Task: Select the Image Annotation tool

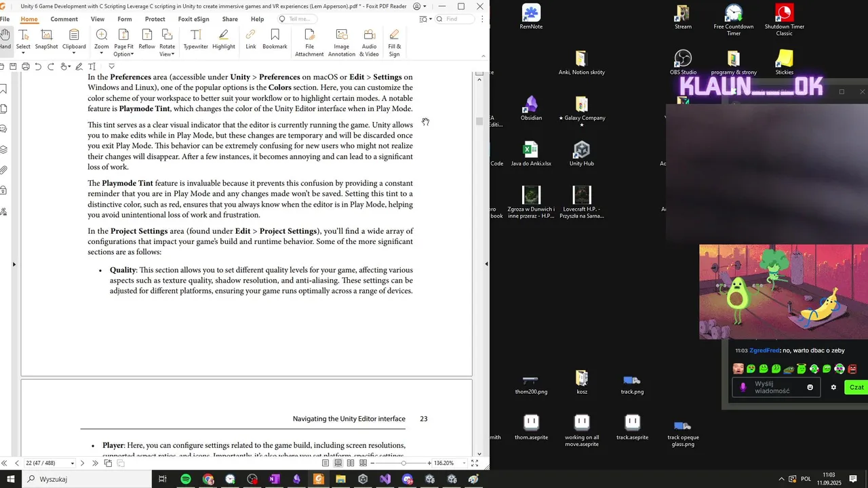Action: [x=342, y=43]
